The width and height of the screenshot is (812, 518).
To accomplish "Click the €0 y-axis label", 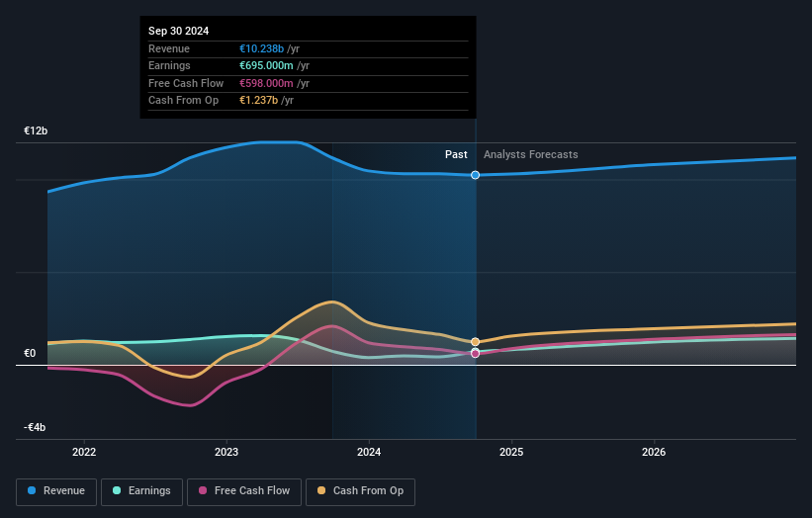I will pos(30,354).
